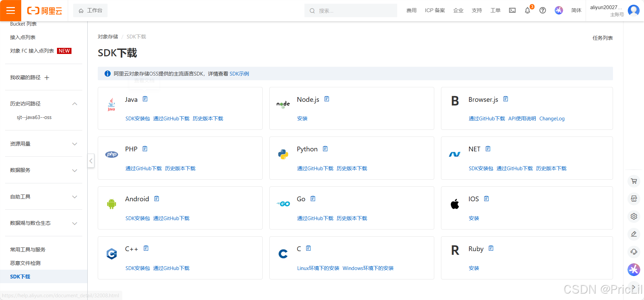Open Browser.js ChangeLog link
Image resolution: width=644 pixels, height=300 pixels.
coord(552,119)
